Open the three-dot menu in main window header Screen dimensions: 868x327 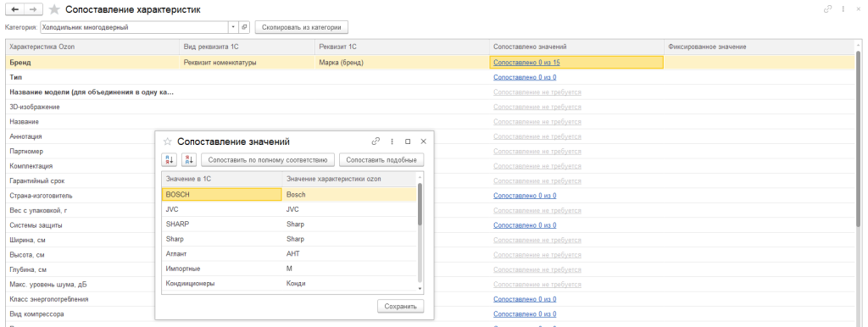[x=843, y=9]
